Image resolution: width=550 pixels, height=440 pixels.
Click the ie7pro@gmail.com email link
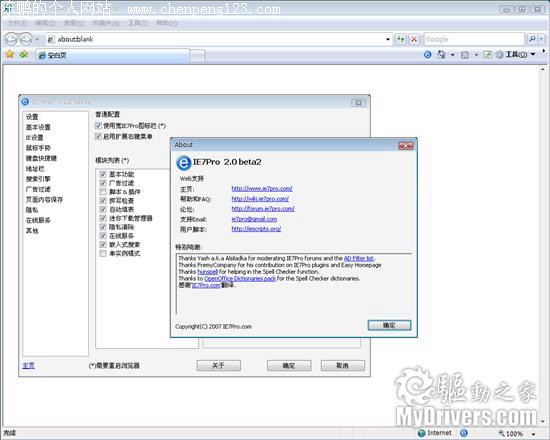tap(254, 219)
